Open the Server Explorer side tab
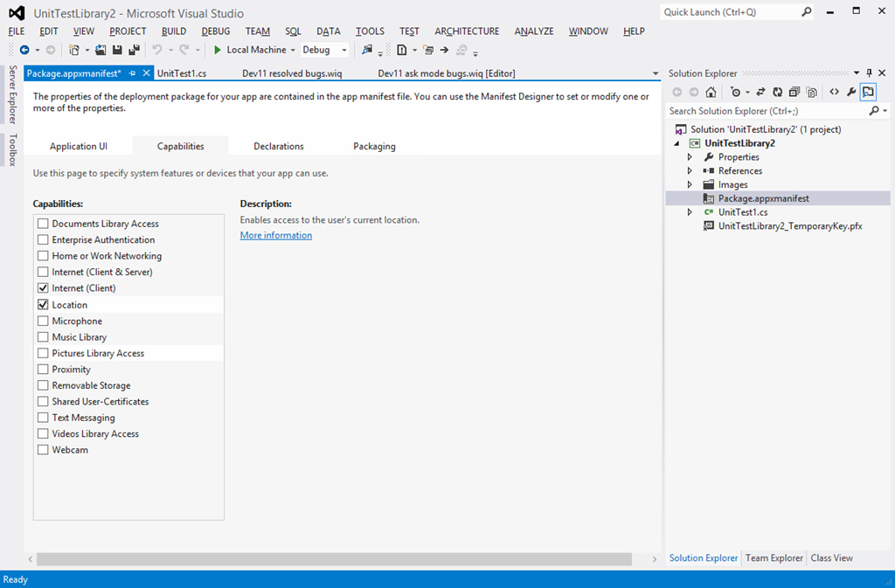The height and width of the screenshot is (588, 895). [x=12, y=94]
